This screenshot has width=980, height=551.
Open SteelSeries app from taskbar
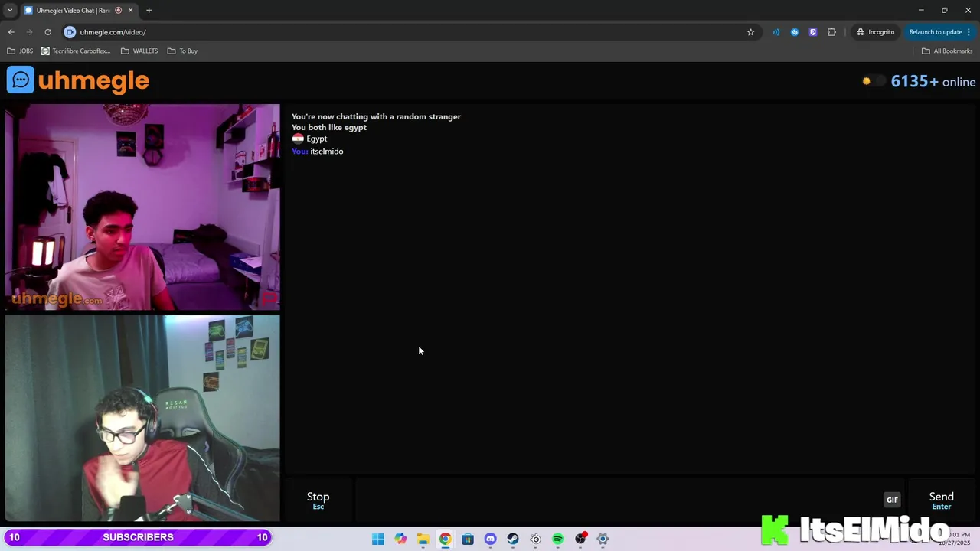pos(535,539)
